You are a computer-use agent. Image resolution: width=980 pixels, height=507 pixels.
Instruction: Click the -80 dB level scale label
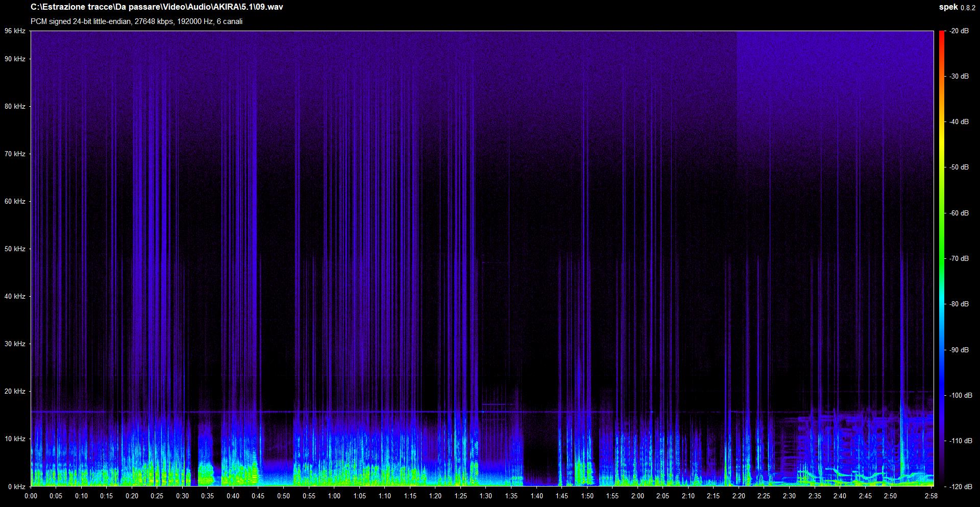[959, 304]
